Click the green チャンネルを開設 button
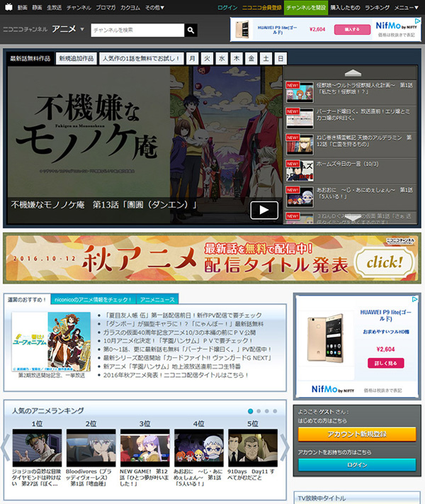425x504 pixels. coord(306,7)
